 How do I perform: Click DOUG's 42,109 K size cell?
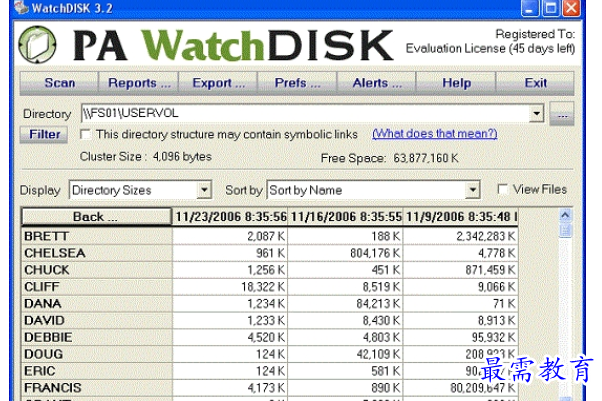pos(345,354)
